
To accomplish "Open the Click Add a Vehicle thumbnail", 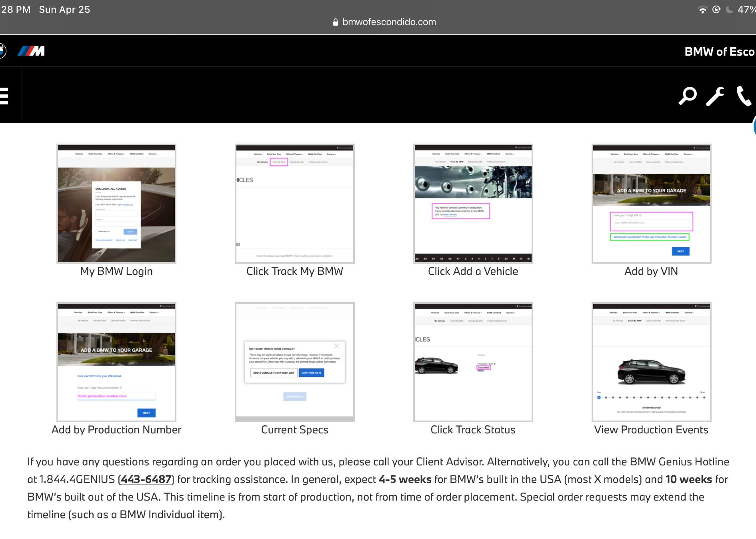I will coord(473,204).
